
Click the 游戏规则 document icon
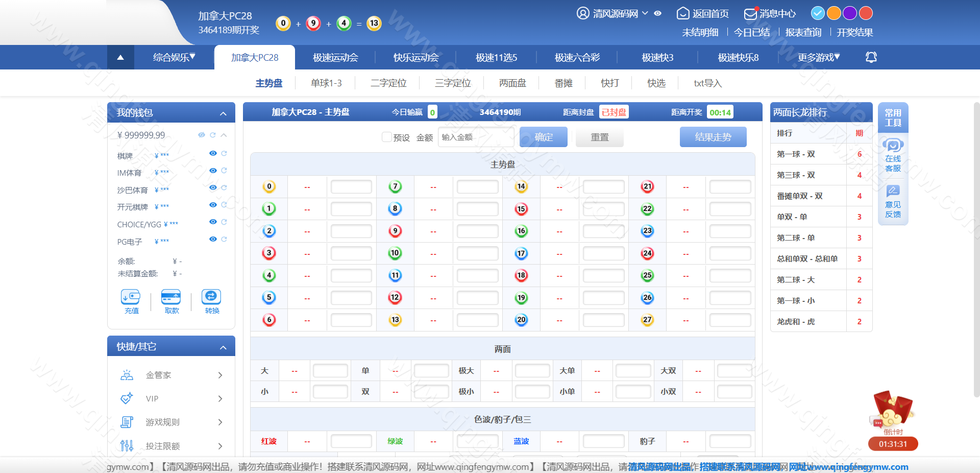127,422
